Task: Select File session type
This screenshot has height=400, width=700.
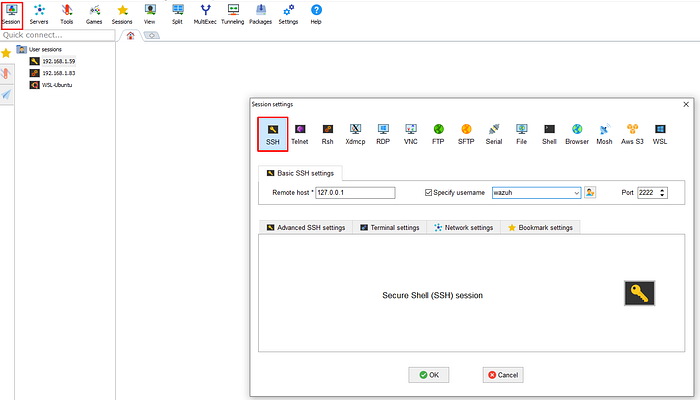Action: tap(521, 134)
